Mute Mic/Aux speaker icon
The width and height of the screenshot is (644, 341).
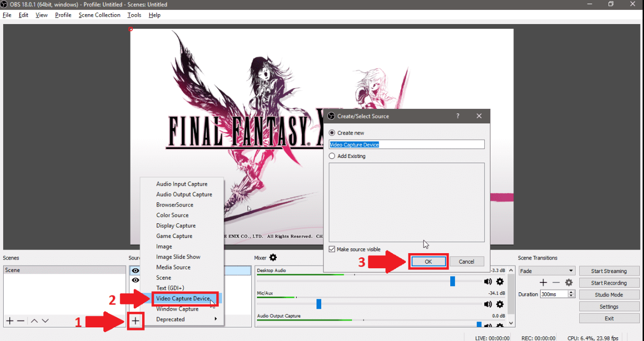[488, 304]
